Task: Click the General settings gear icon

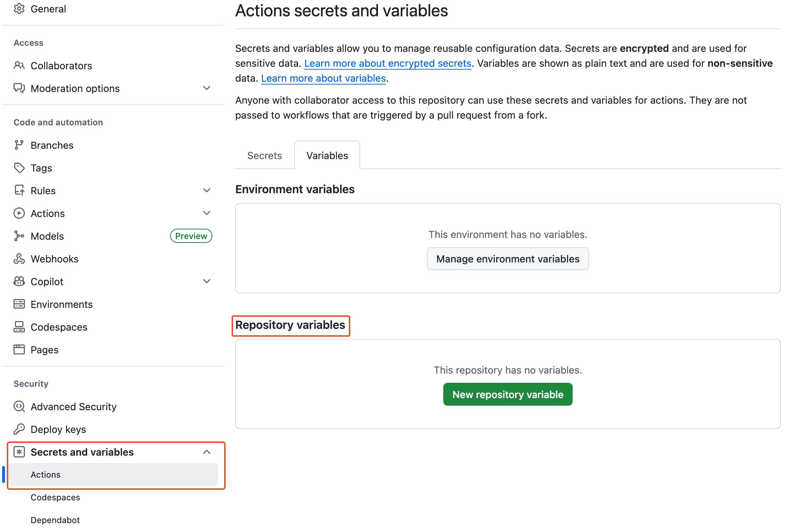Action: tap(20, 9)
